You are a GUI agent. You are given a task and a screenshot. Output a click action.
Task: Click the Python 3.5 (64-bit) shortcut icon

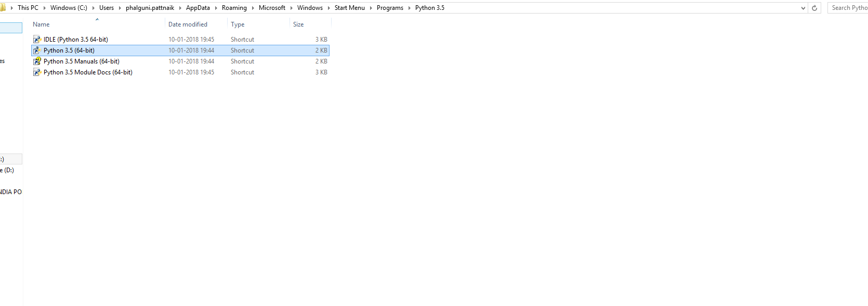click(37, 50)
